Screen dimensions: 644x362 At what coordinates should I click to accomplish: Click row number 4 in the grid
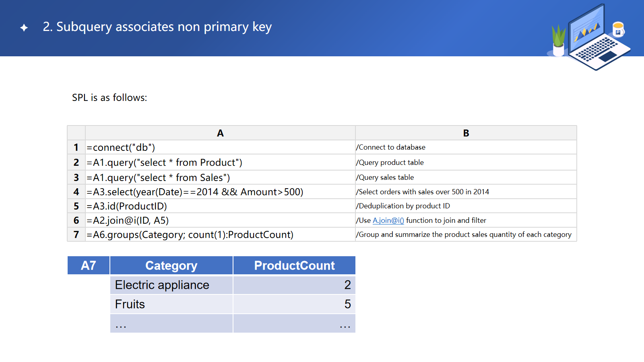click(76, 192)
